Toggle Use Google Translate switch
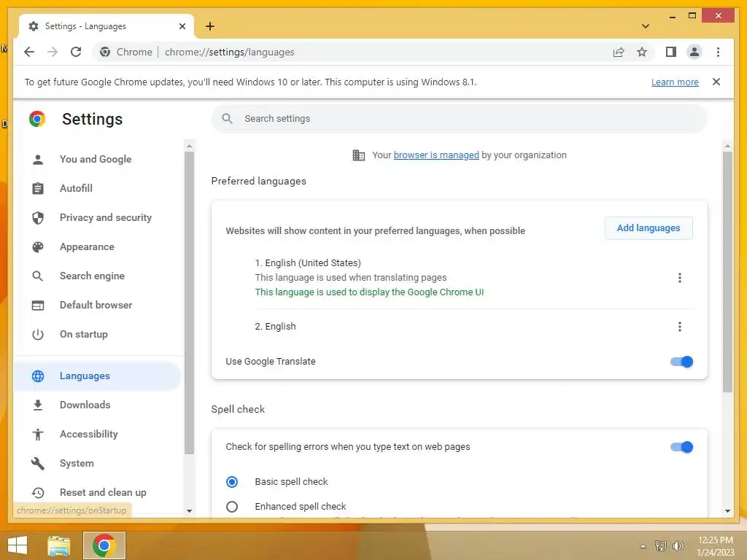The image size is (747, 560). [x=682, y=362]
